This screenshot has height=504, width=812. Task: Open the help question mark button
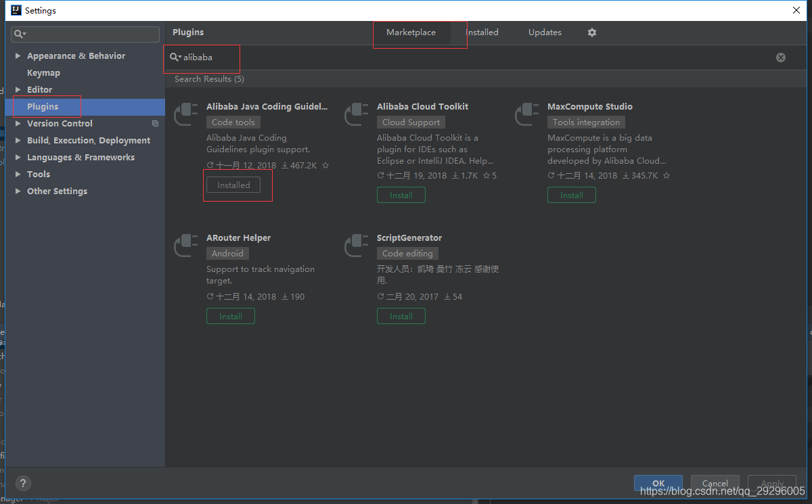click(23, 483)
